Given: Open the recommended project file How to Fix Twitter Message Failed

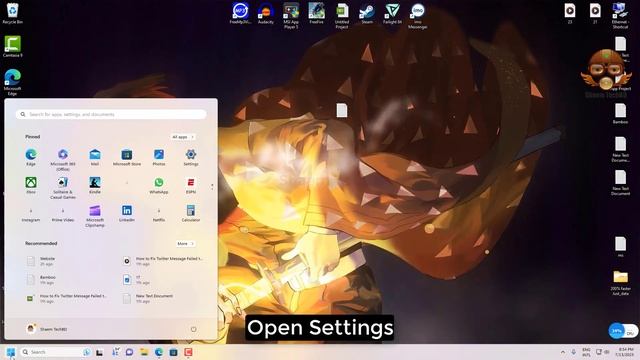Looking at the screenshot, I should 67,298.
